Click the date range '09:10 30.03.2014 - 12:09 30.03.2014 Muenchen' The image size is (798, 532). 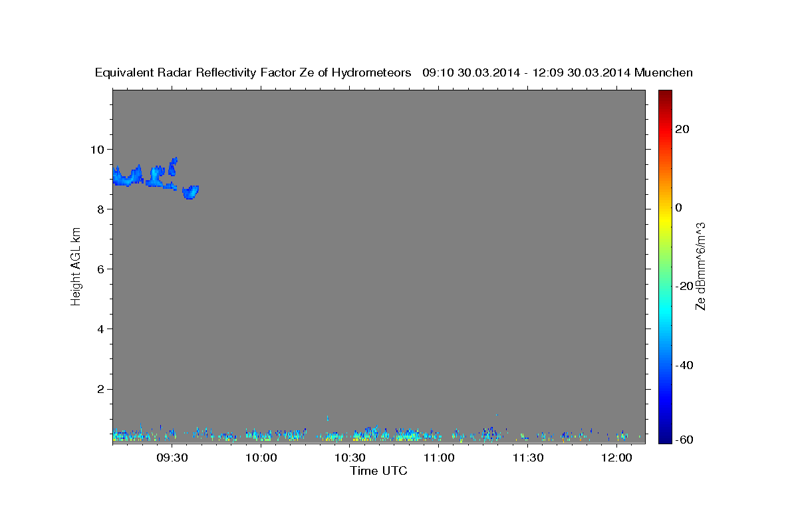(557, 72)
